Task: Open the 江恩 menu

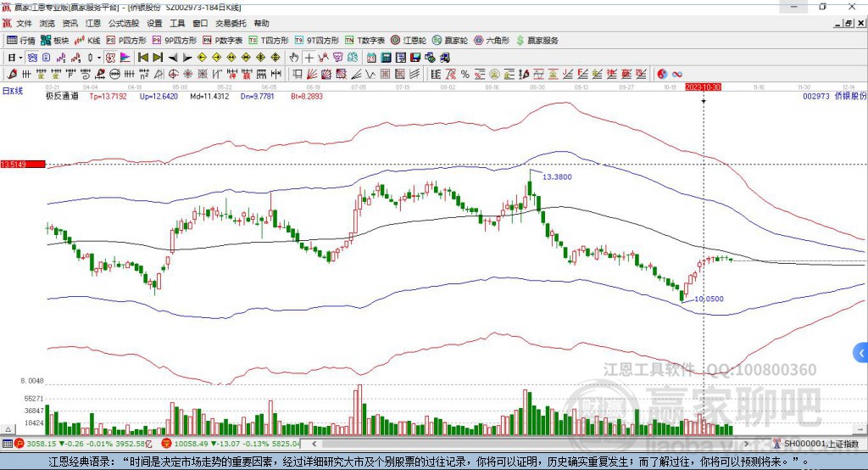Action: (x=93, y=23)
